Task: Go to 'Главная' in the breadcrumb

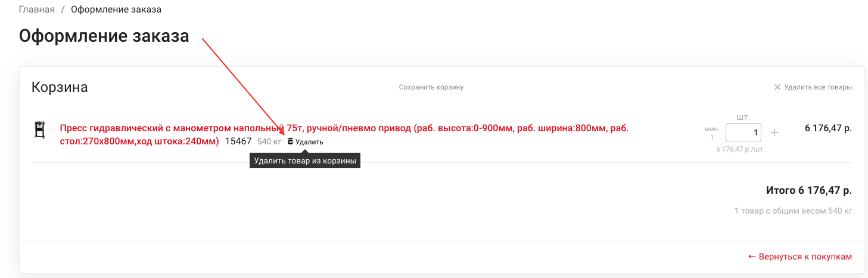Action: (37, 10)
